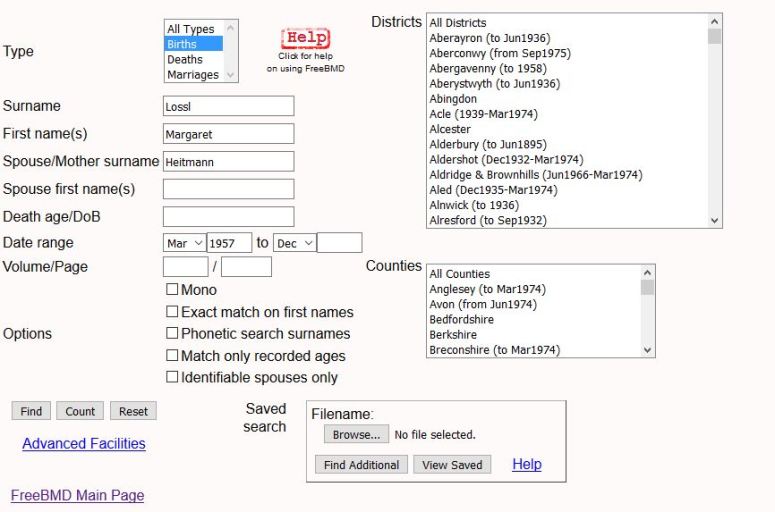Choose Abingdon in the Districts list
This screenshot has width=775, height=512.
pyautogui.click(x=453, y=99)
